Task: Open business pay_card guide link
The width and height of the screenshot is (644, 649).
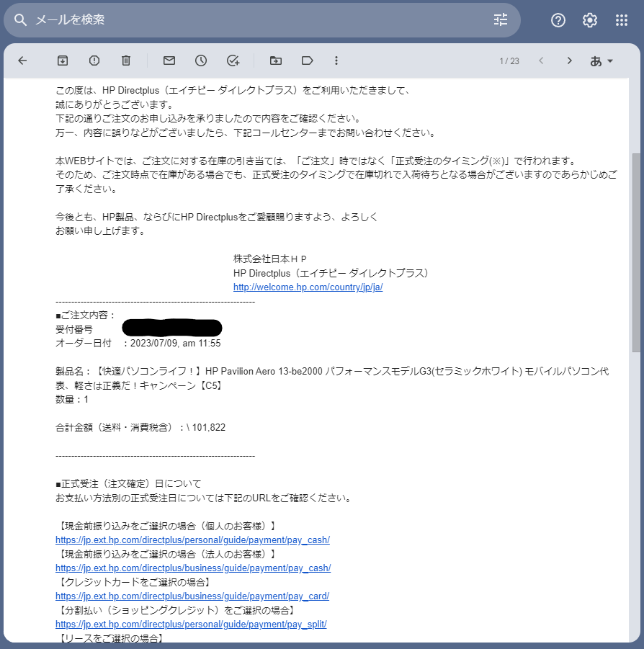Action: pos(192,596)
